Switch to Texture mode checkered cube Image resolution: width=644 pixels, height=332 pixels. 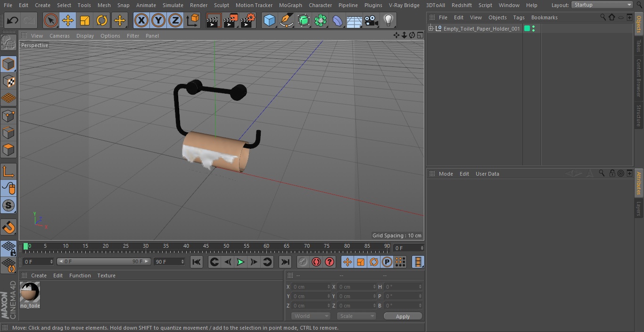(x=8, y=81)
